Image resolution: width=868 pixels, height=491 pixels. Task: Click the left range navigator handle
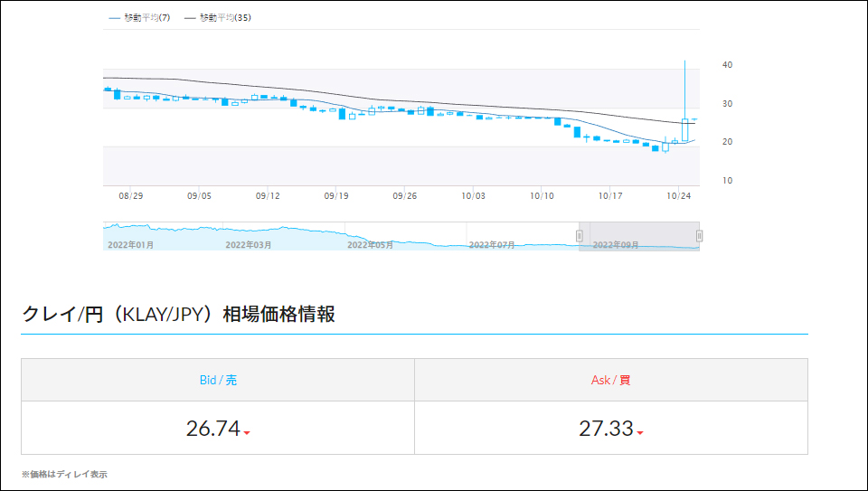pyautogui.click(x=580, y=236)
